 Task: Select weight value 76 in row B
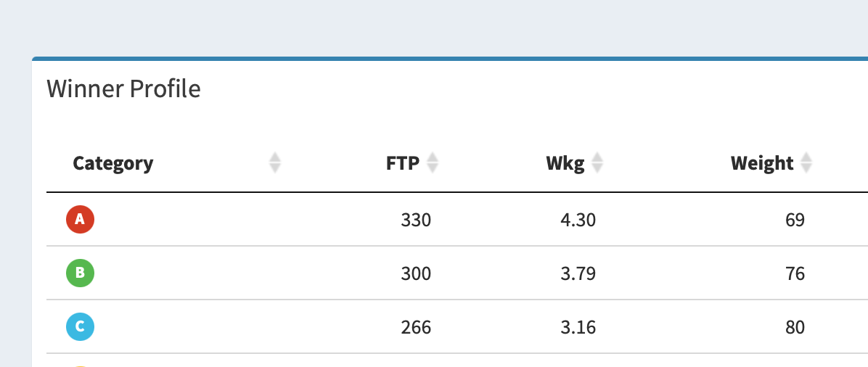coord(795,274)
